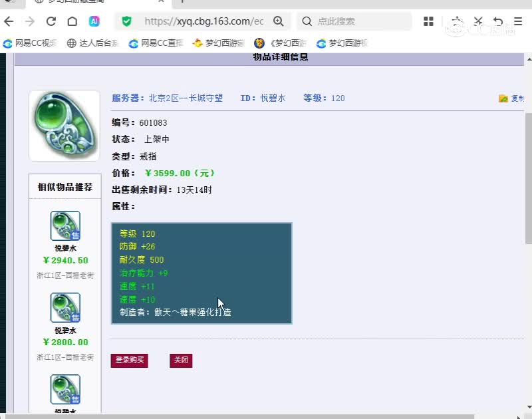Open the similar item priced ¥2940.50
532x419 pixels.
(x=65, y=225)
